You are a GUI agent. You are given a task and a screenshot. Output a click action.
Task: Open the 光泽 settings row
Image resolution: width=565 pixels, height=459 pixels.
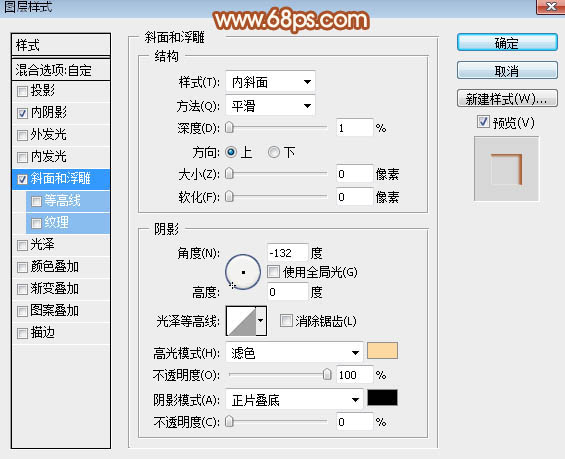[x=61, y=245]
